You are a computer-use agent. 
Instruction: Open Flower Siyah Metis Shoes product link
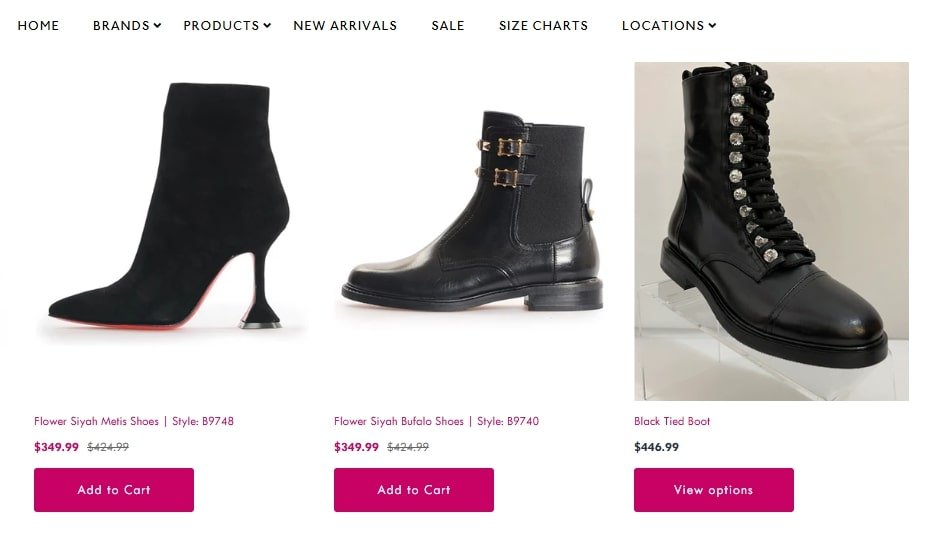coord(134,421)
